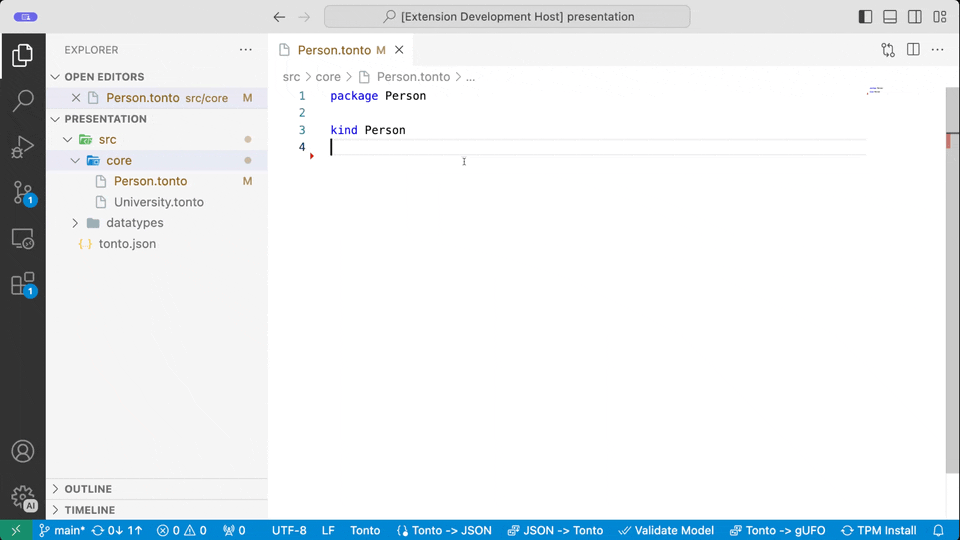
Task: Open Changes compare icon in editor toolbar
Action: [888, 50]
